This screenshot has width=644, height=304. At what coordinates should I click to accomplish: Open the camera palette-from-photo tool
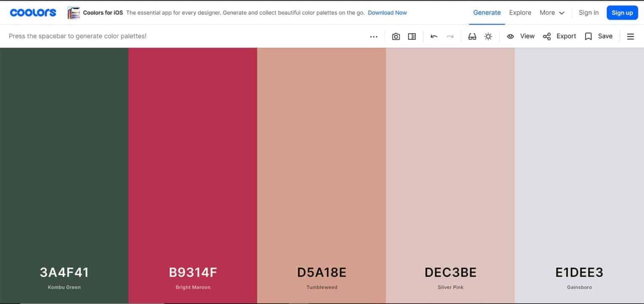pos(396,36)
